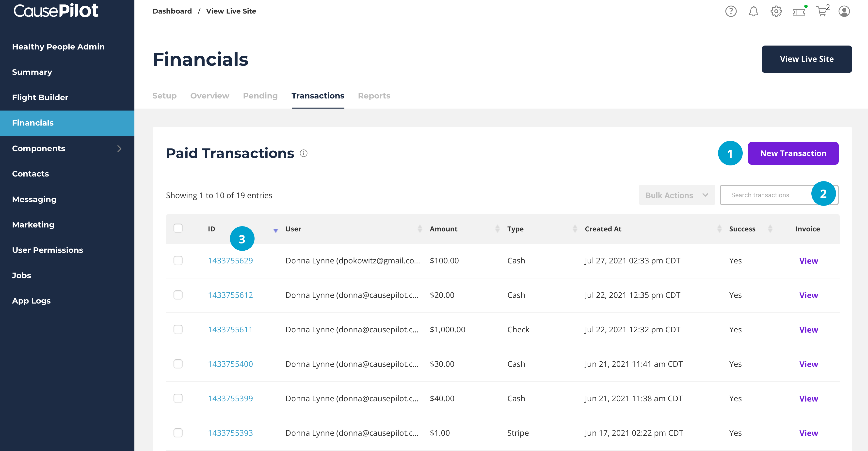Toggle the select-all checkbox in table header
Viewport: 868px width, 451px height.
tap(178, 228)
